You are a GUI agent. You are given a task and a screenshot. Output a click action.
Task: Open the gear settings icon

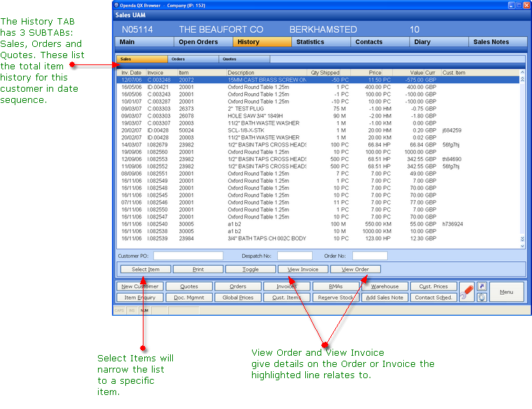(x=482, y=298)
